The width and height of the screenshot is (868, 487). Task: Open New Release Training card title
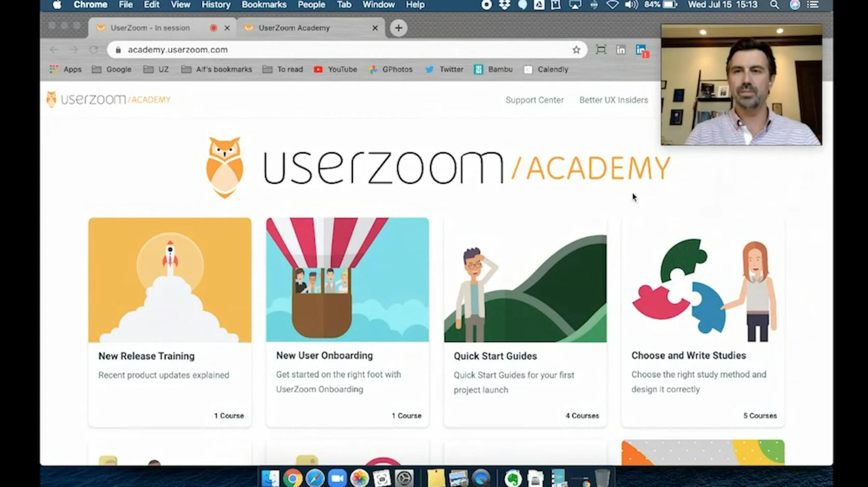(147, 356)
